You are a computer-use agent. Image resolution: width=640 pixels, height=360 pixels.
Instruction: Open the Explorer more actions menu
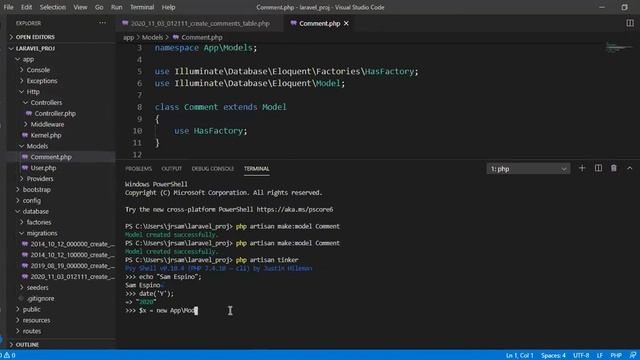click(102, 23)
